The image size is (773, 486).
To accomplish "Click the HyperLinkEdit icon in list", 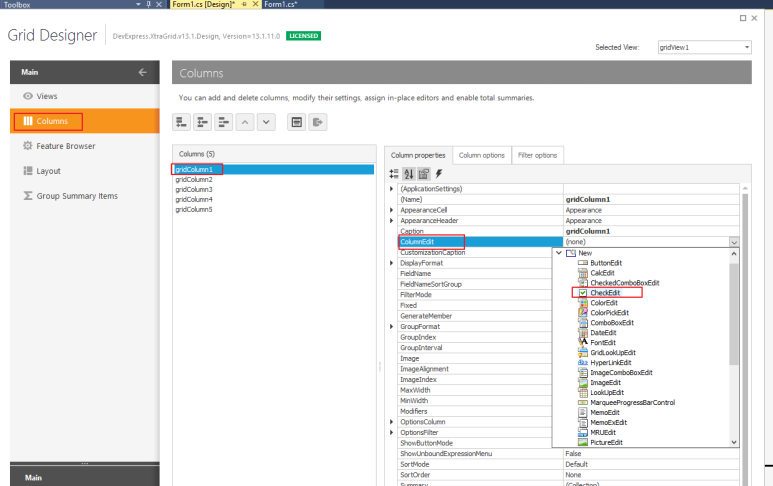I will [583, 362].
